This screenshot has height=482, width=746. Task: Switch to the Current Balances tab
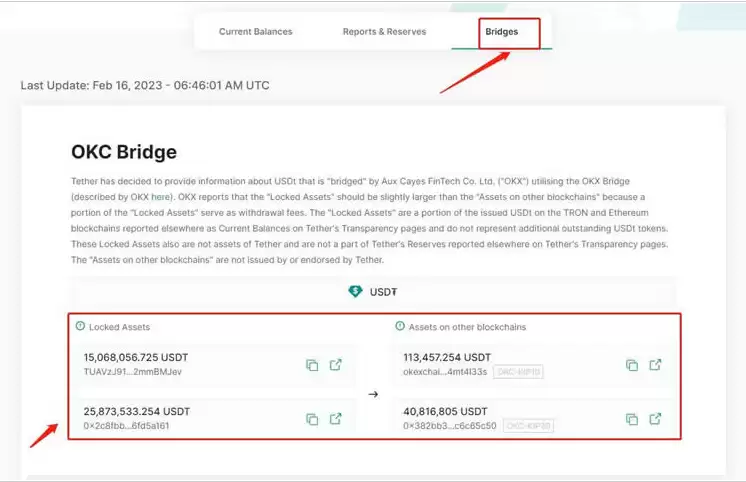click(256, 32)
